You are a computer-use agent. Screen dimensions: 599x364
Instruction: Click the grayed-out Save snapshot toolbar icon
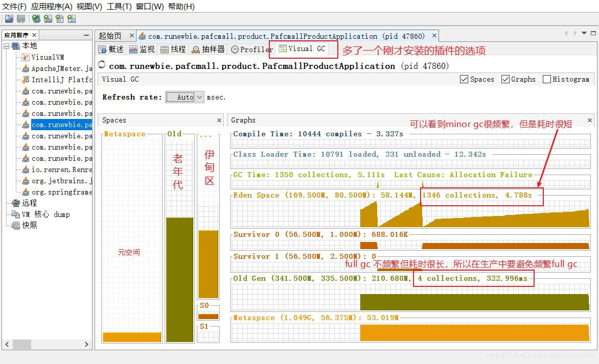click(x=21, y=19)
